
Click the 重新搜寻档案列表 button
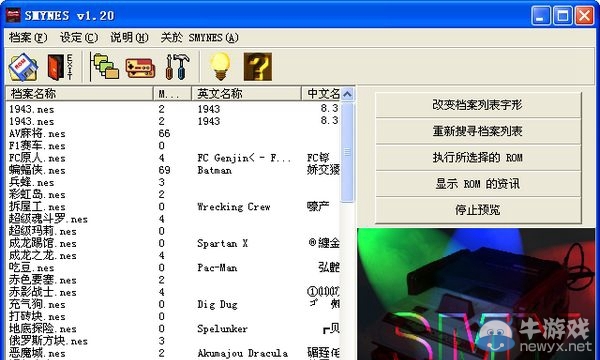(478, 131)
